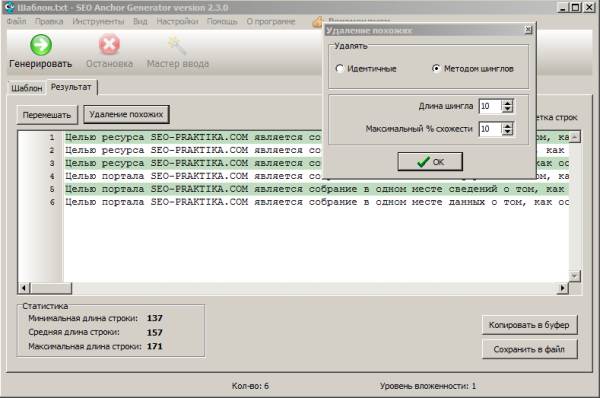
Task: Click the green checkmark on OK button
Action: [423, 162]
